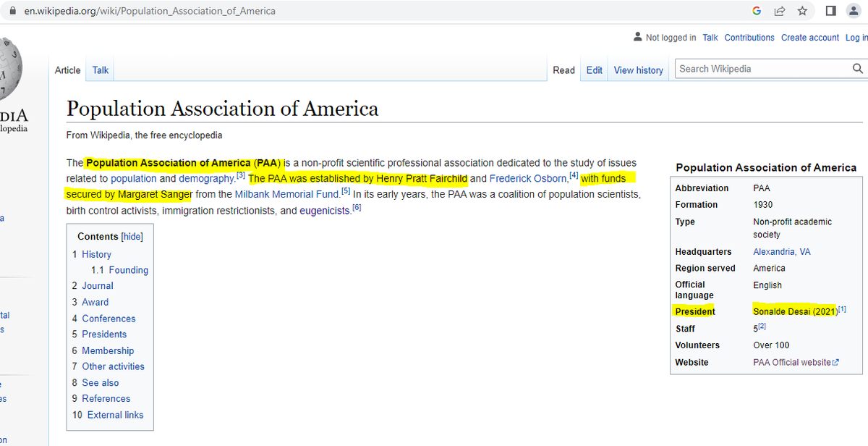Open Alexandria, VA headquarters link

pos(782,252)
